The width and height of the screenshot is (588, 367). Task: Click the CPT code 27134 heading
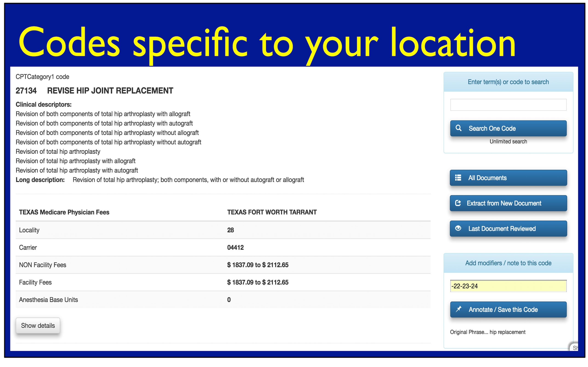(x=26, y=90)
